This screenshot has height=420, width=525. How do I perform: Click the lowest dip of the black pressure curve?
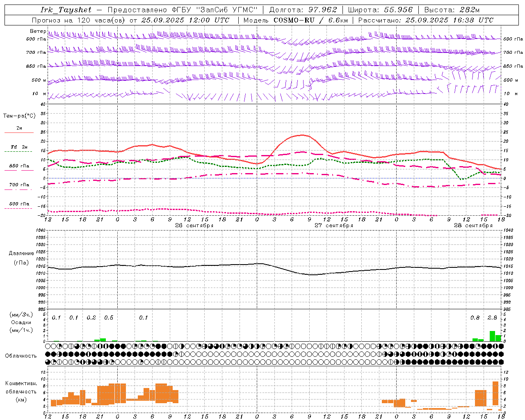pyautogui.click(x=312, y=274)
